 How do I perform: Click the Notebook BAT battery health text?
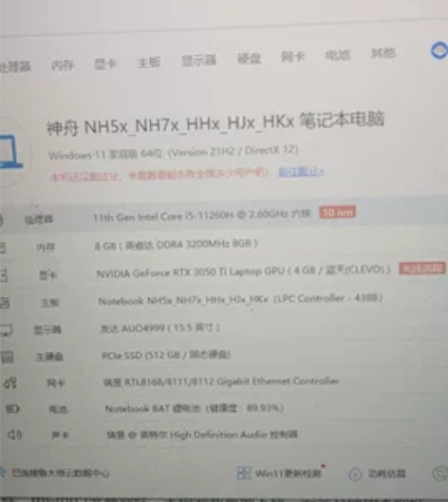[195, 408]
